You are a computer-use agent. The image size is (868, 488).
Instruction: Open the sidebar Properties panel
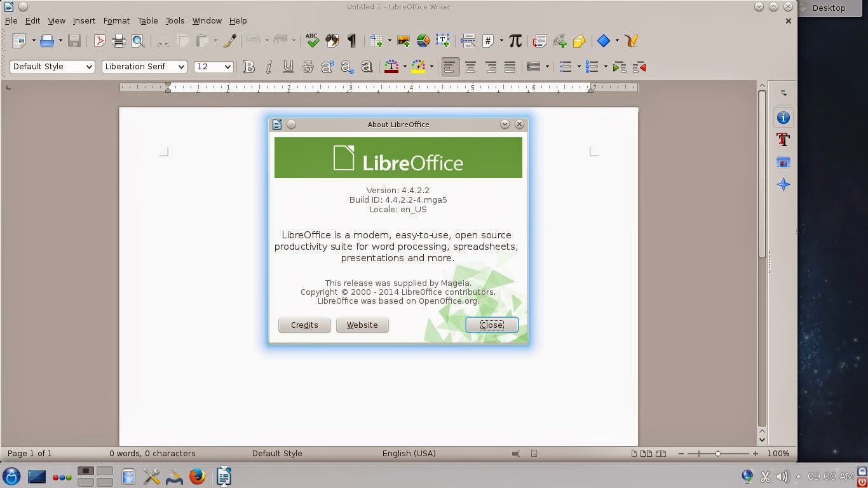pos(783,118)
